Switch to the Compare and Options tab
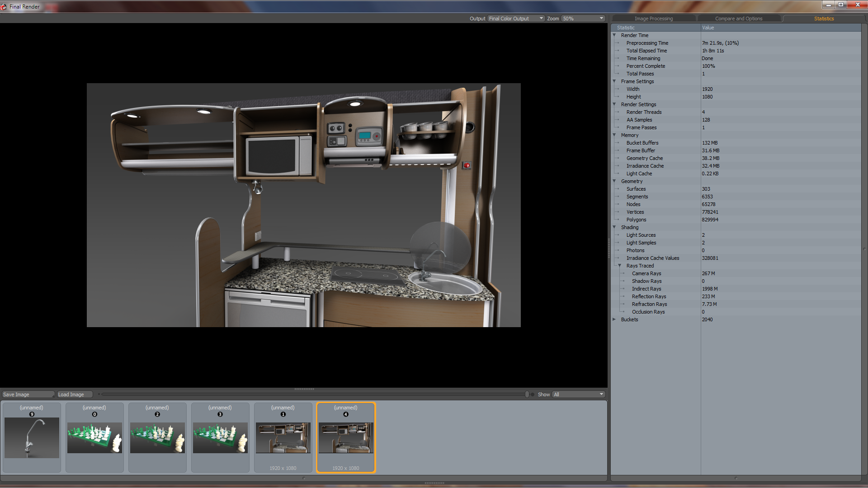 pos(738,19)
